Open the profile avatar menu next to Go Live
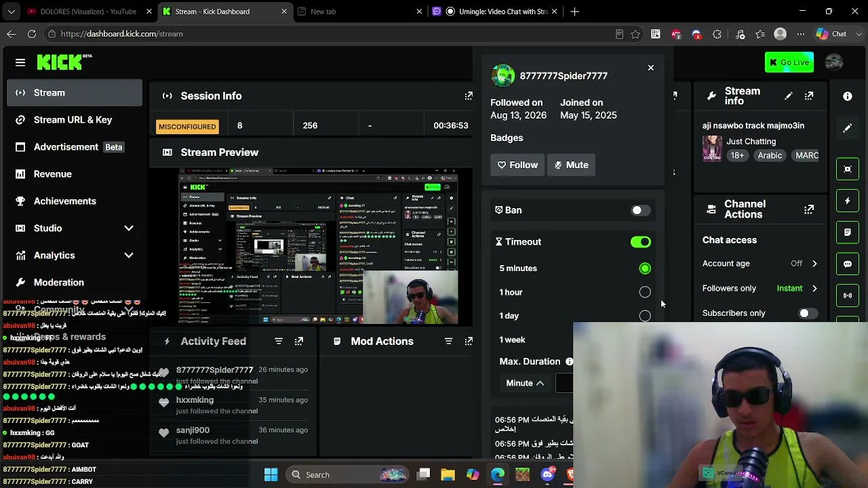 [x=834, y=62]
